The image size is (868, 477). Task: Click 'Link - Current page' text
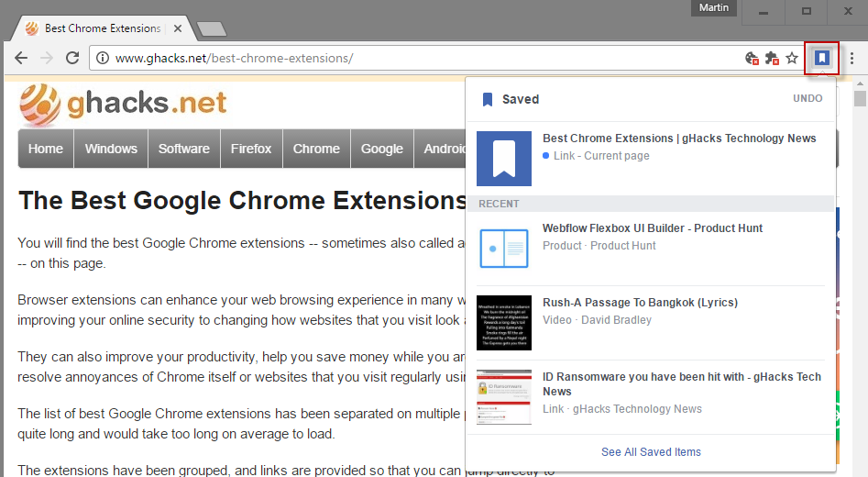(601, 156)
